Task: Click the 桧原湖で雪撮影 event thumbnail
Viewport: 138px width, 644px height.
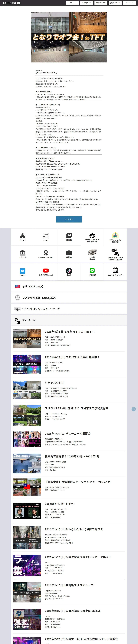Action: [27, 463]
